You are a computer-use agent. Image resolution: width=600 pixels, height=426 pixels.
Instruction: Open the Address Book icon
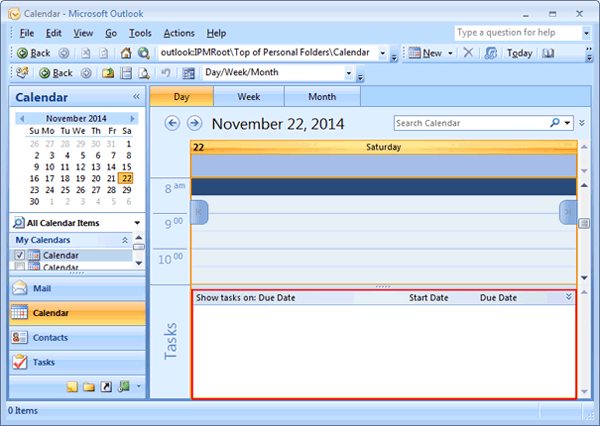point(548,53)
